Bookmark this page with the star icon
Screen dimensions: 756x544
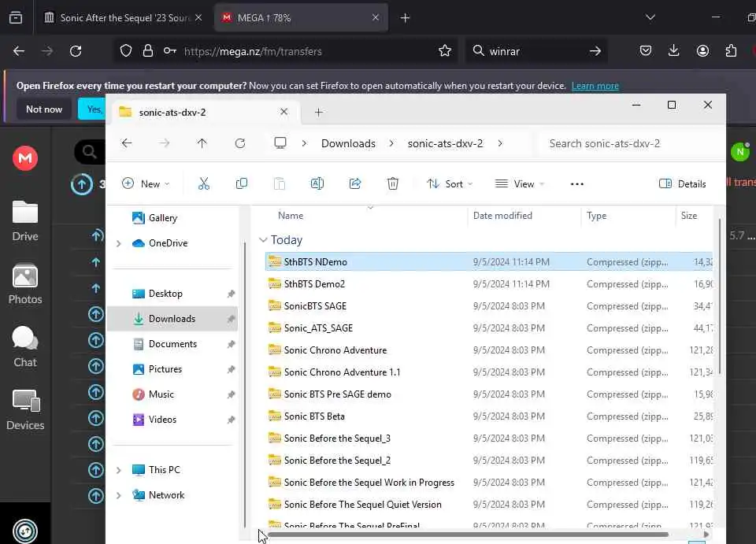click(444, 51)
